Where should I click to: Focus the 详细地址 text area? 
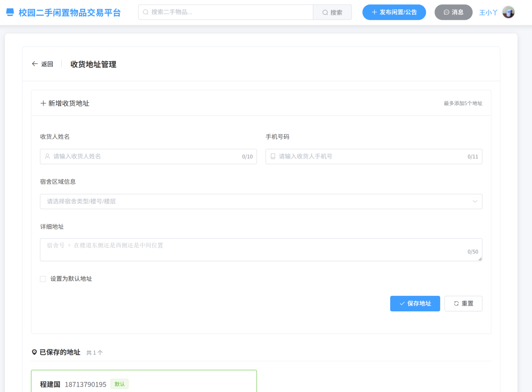[261, 250]
